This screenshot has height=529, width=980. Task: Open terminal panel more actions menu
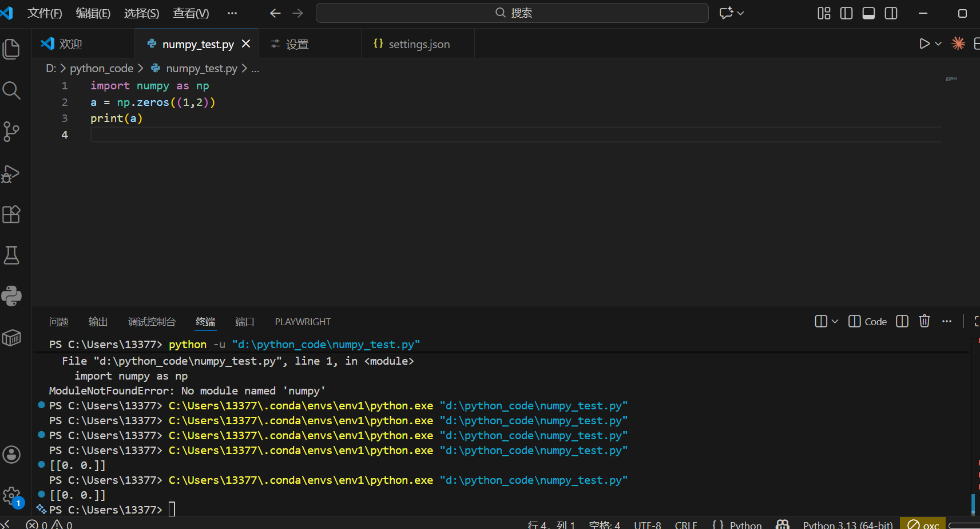coord(947,321)
